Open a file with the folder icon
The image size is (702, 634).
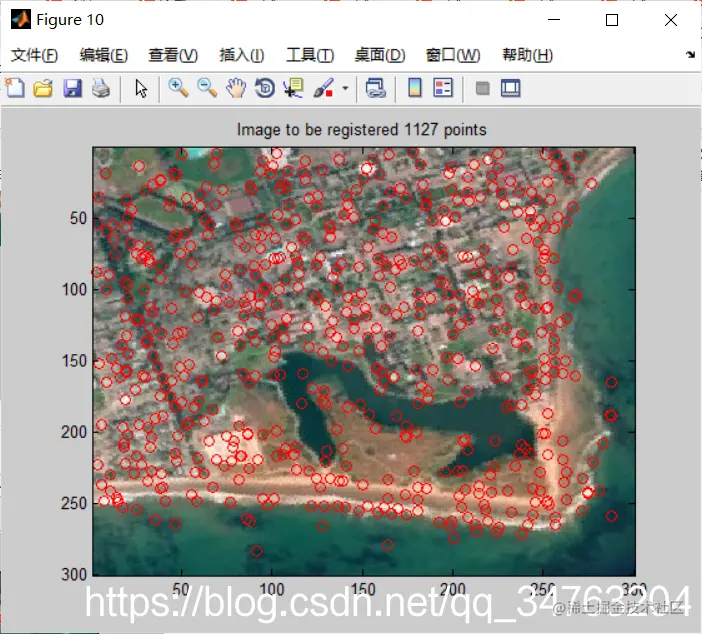coord(43,88)
